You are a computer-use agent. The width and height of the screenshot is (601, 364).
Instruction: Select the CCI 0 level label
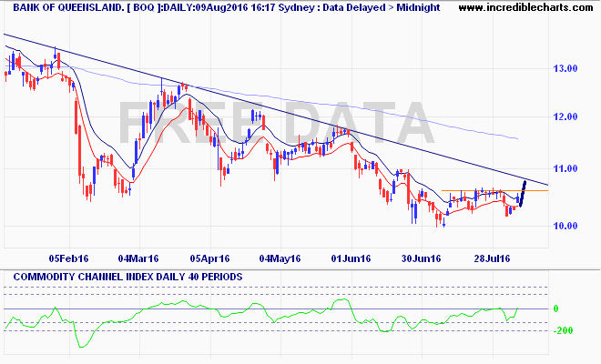click(555, 308)
